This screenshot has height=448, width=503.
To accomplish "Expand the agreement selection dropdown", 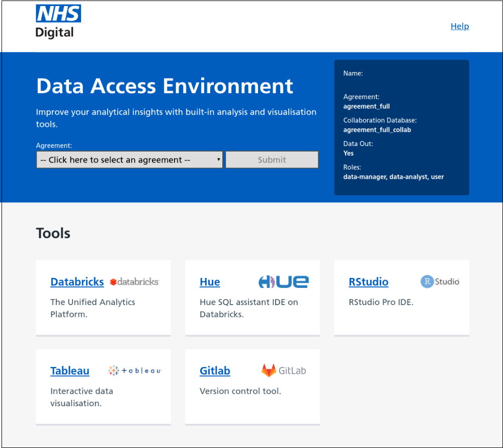I will click(x=129, y=160).
